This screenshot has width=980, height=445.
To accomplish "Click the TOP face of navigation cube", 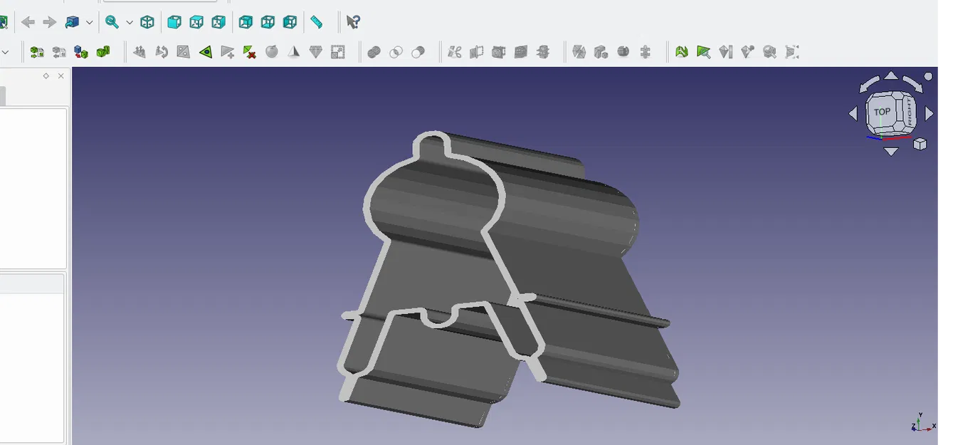I will point(882,111).
